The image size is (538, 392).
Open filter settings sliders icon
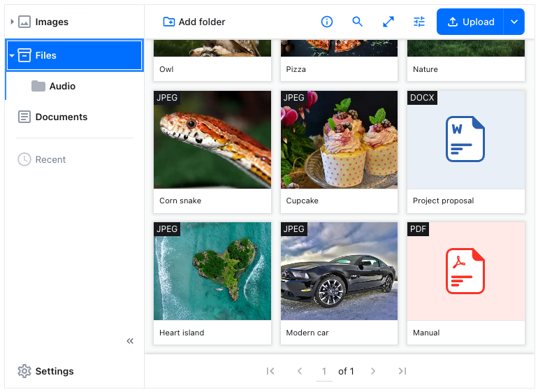click(x=419, y=22)
